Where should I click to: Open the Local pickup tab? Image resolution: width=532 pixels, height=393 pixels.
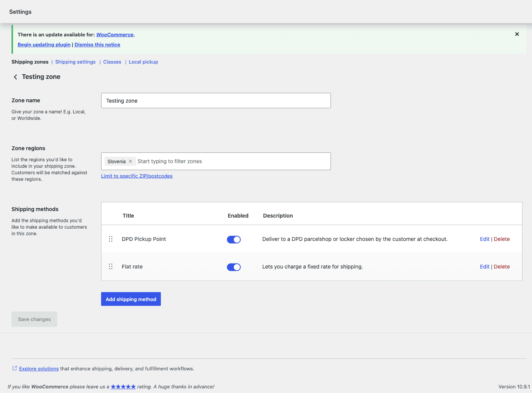tap(144, 62)
